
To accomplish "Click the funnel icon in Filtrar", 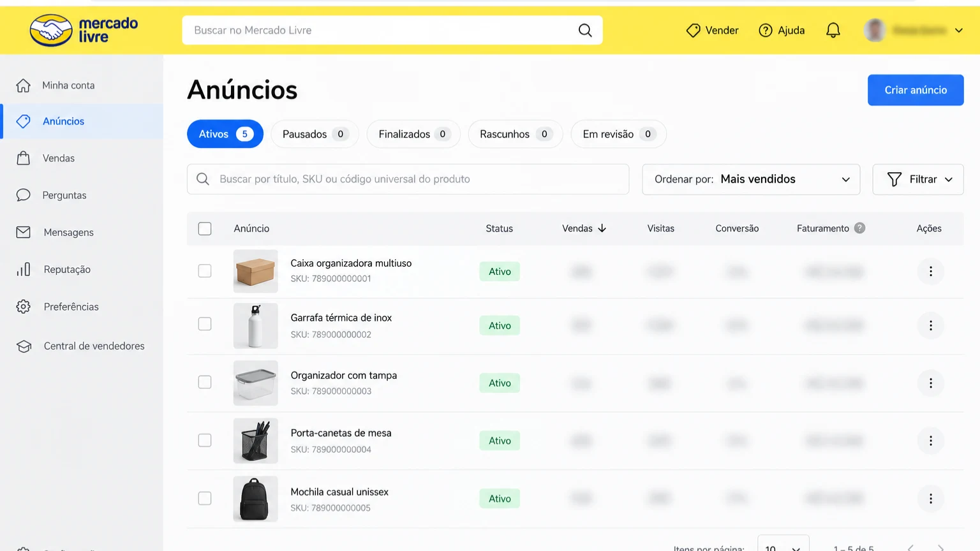I will pyautogui.click(x=895, y=179).
